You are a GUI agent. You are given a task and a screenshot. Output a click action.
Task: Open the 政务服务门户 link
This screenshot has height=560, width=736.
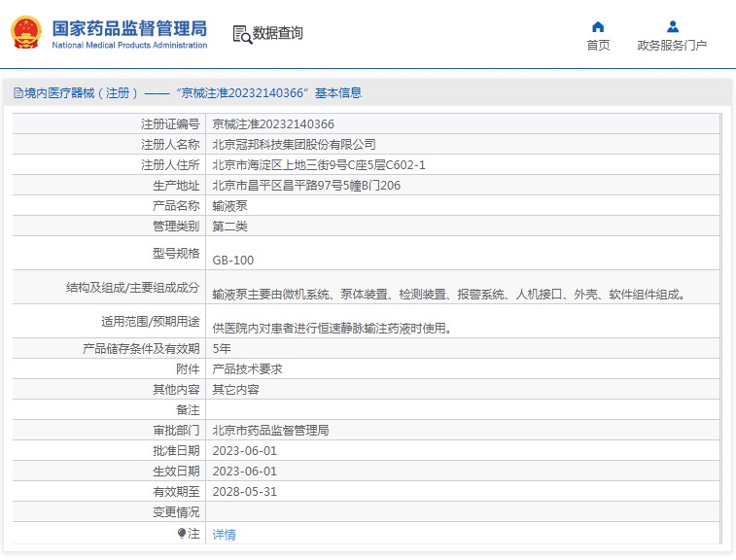click(672, 46)
